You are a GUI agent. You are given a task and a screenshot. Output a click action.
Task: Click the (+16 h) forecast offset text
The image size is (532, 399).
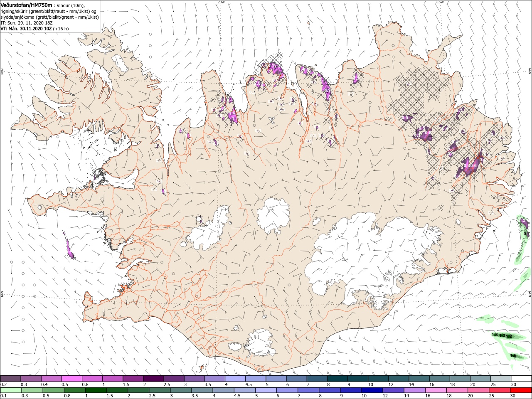[61, 29]
